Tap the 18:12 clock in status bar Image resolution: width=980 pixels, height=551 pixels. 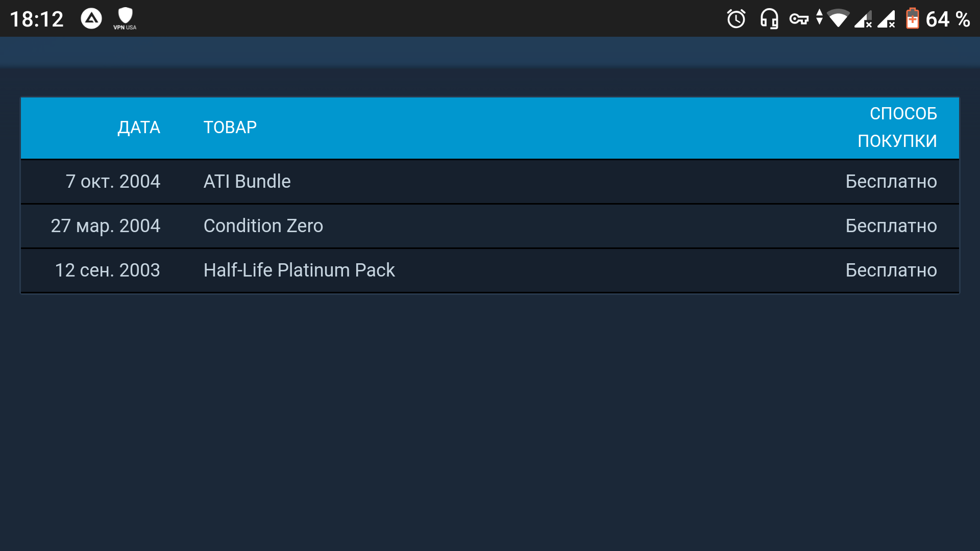point(37,19)
